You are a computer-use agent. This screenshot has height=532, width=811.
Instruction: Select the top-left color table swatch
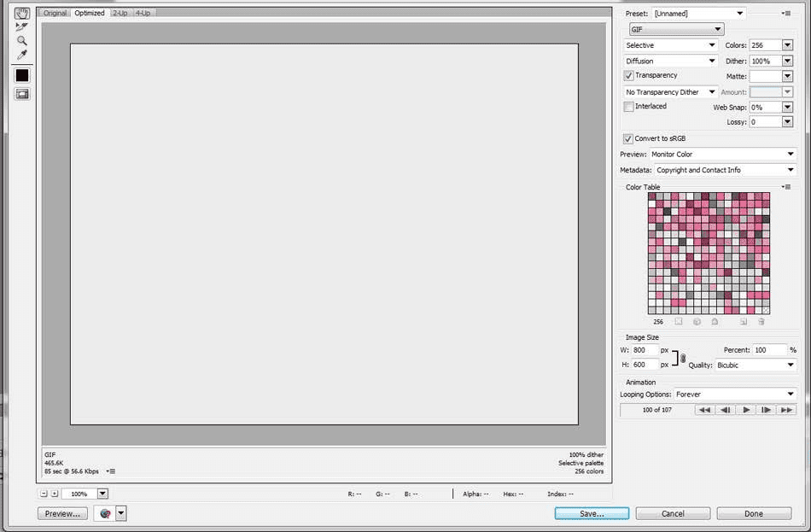coord(652,196)
